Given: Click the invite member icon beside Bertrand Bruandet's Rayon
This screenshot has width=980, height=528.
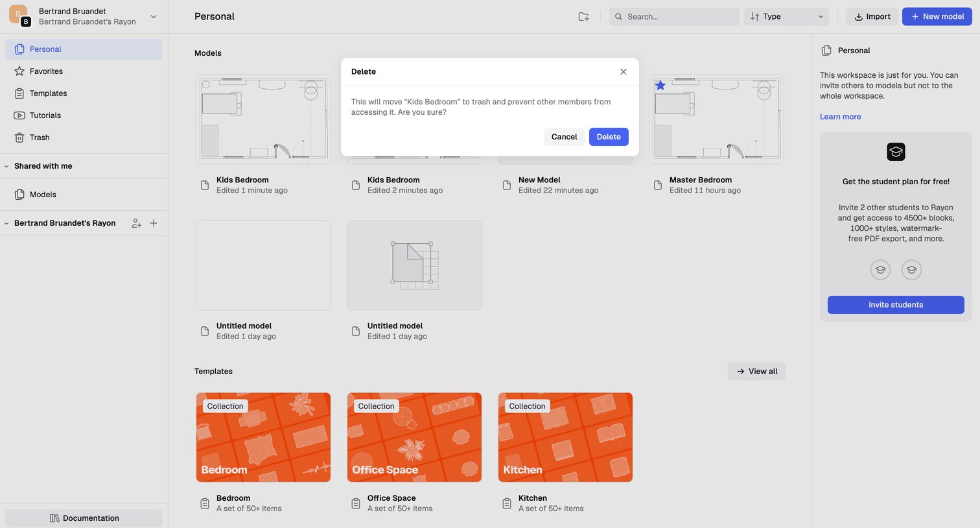Looking at the screenshot, I should click(136, 223).
